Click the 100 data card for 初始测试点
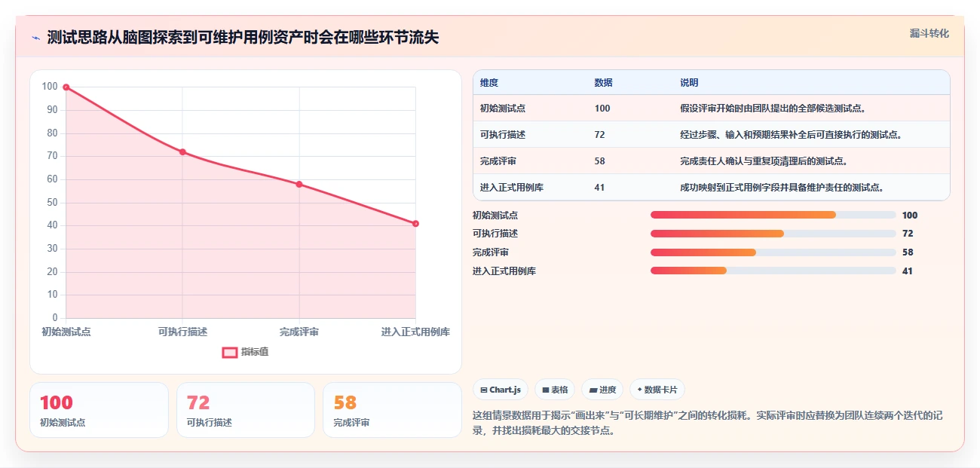The height and width of the screenshot is (468, 980). click(x=99, y=410)
